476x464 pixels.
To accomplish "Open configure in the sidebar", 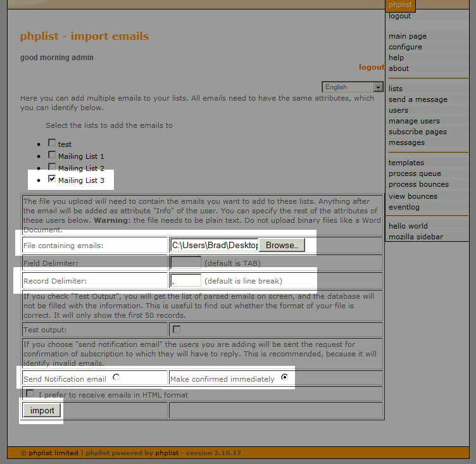I will click(405, 47).
